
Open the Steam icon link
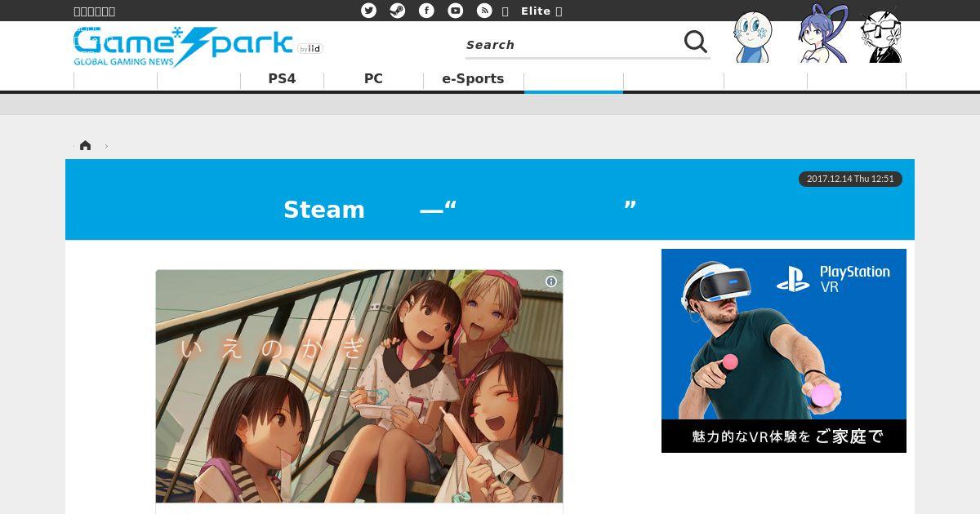pos(398,11)
